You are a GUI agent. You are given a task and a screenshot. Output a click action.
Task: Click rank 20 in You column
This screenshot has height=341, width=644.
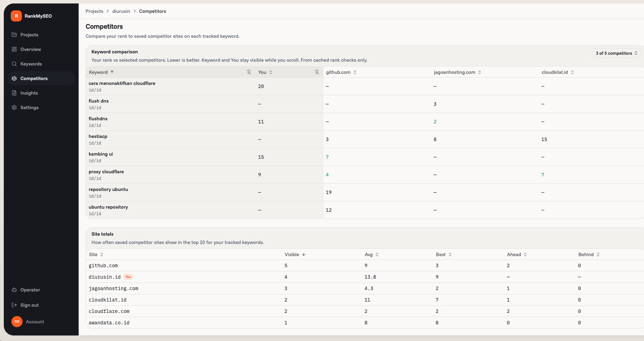click(261, 86)
